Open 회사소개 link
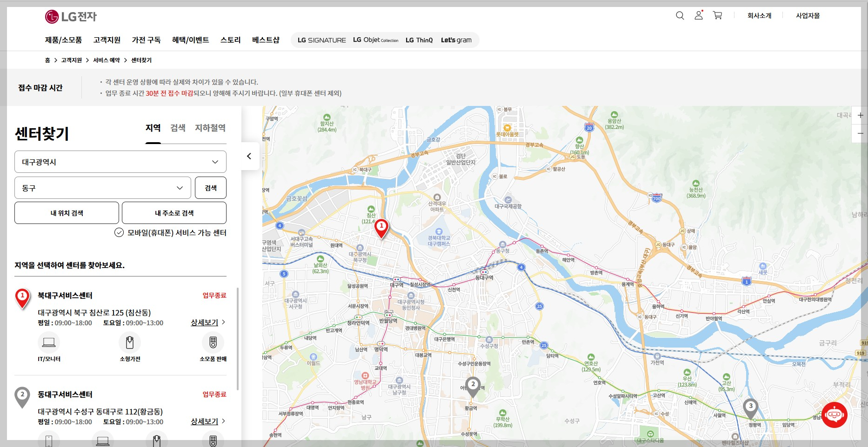 coord(759,16)
